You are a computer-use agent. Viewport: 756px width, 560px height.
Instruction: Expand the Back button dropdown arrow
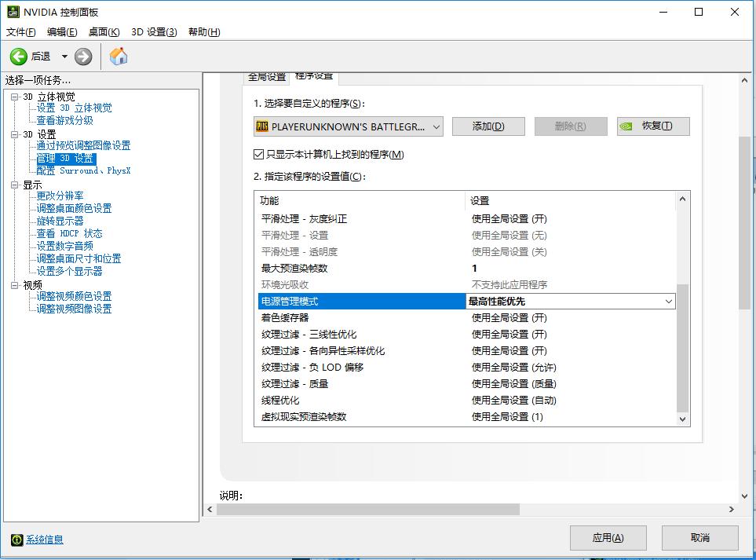tap(63, 56)
